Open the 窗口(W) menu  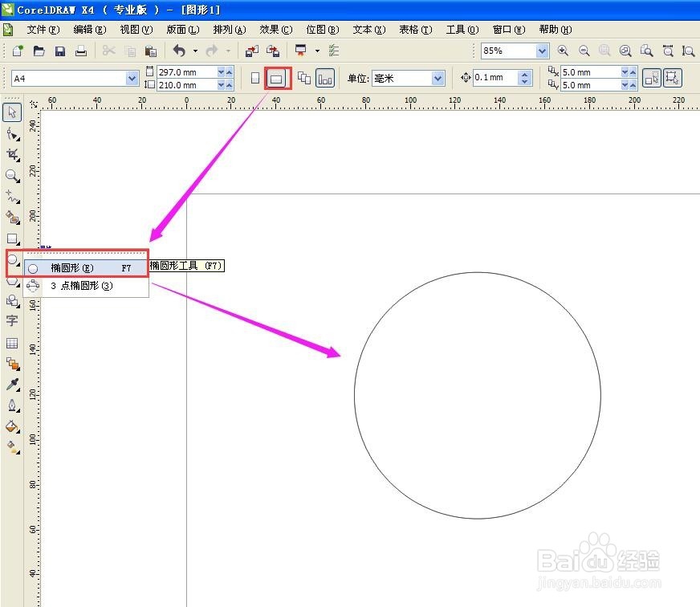point(509,30)
